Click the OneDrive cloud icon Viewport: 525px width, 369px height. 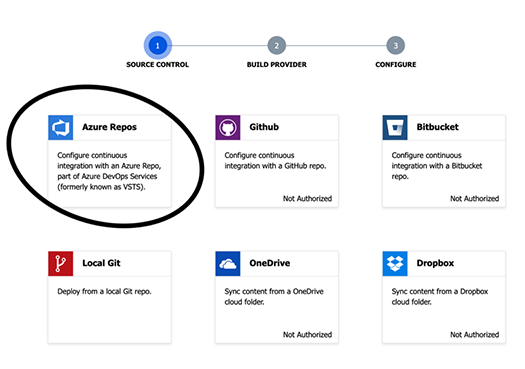tap(228, 264)
